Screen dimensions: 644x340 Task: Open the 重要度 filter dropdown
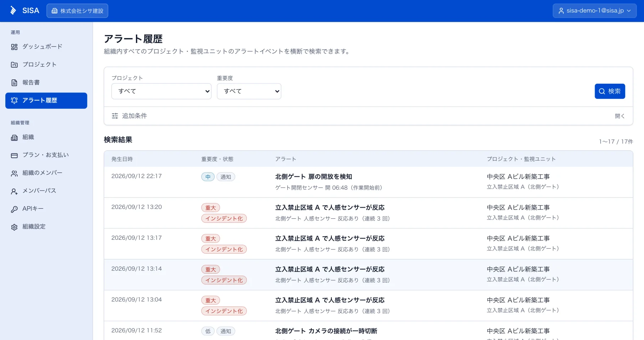pyautogui.click(x=249, y=91)
